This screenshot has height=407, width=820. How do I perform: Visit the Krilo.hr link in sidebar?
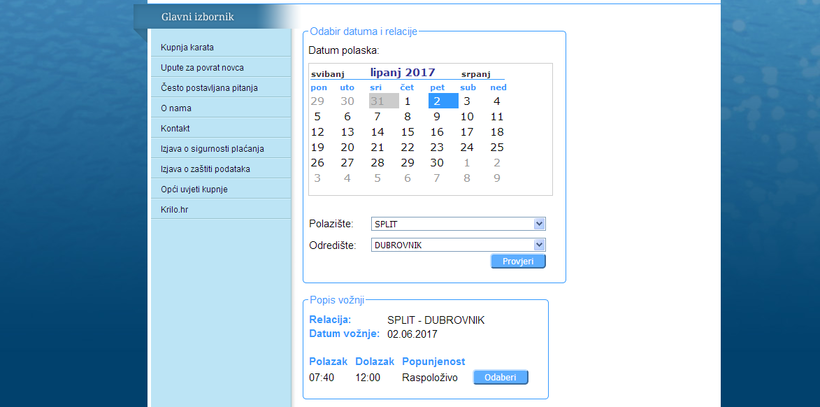[x=175, y=210]
